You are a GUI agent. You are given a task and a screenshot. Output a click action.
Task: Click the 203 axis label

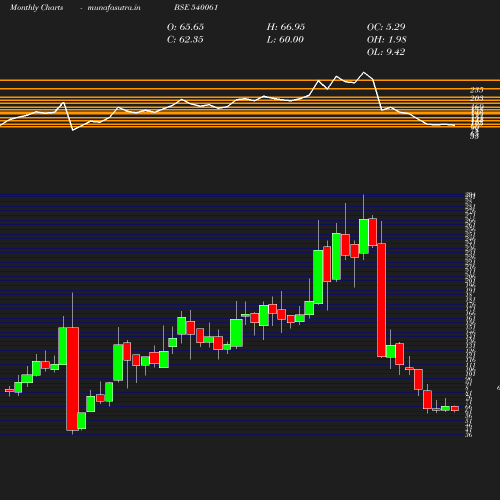pos(477,98)
